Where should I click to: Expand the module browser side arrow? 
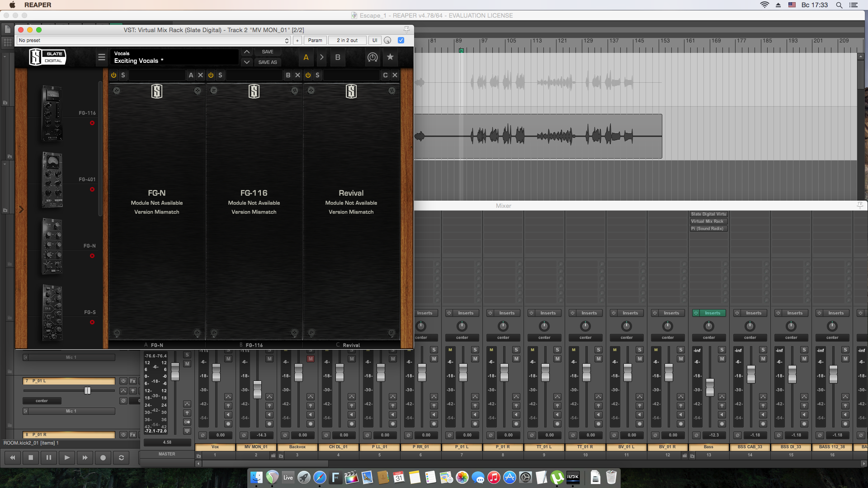21,209
